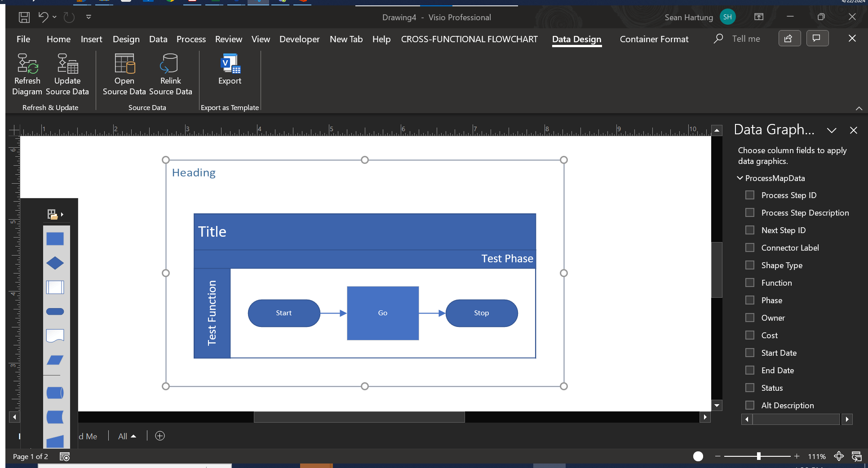Select the parallelogram Data shape in stencil
Image resolution: width=868 pixels, height=468 pixels.
tap(55, 360)
